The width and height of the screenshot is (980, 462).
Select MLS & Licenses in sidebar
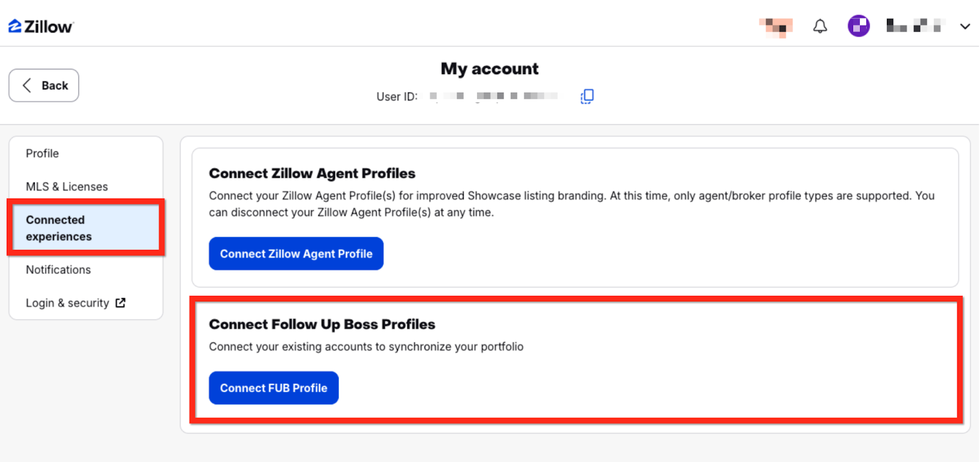point(67,186)
